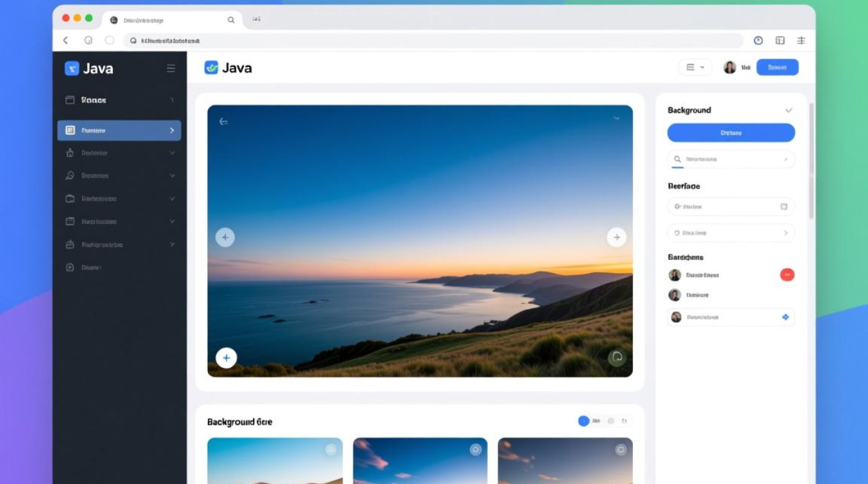Open the list view dropdown in header

pos(695,67)
